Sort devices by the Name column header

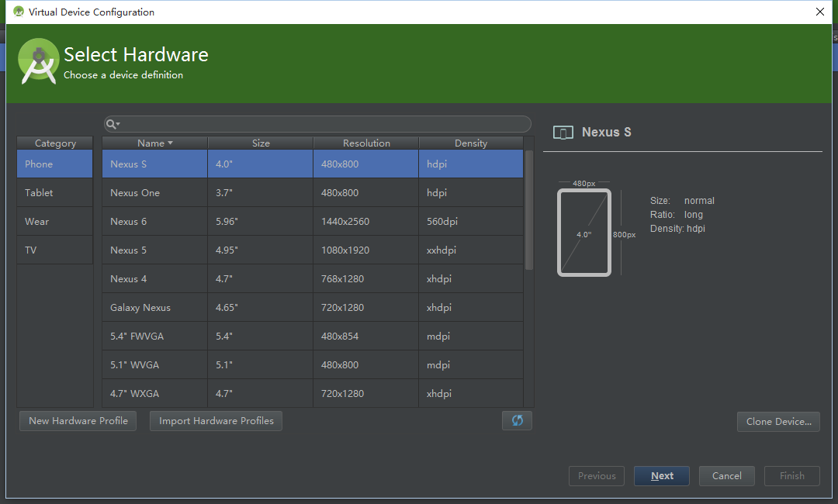point(154,143)
